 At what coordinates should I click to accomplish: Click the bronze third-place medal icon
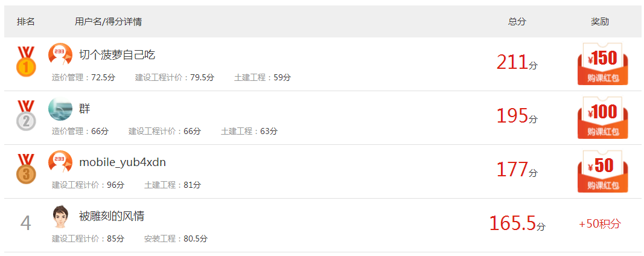(x=26, y=169)
